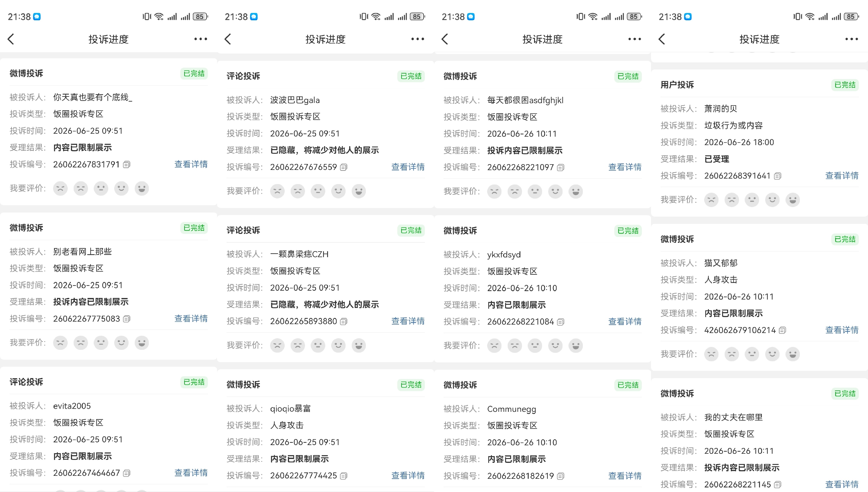868x492 pixels.
Task: Open 查看详情 for 每天都很困asdfghjkl complaint
Action: coord(625,168)
